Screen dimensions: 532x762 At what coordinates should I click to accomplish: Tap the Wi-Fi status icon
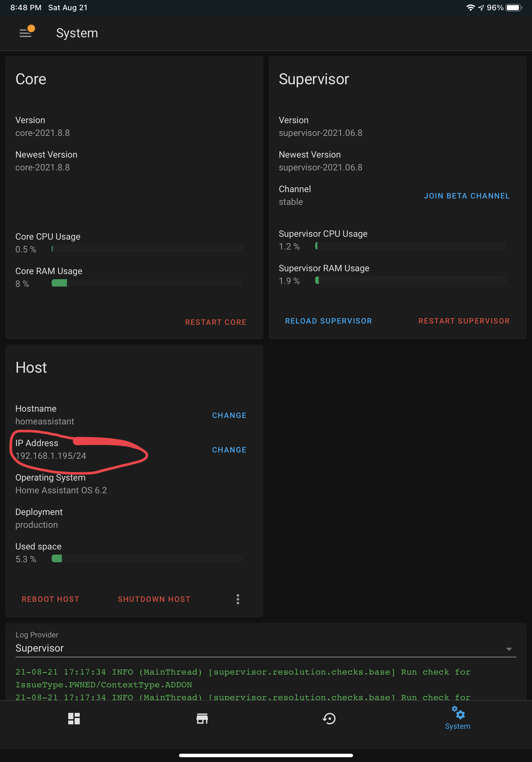pyautogui.click(x=471, y=7)
